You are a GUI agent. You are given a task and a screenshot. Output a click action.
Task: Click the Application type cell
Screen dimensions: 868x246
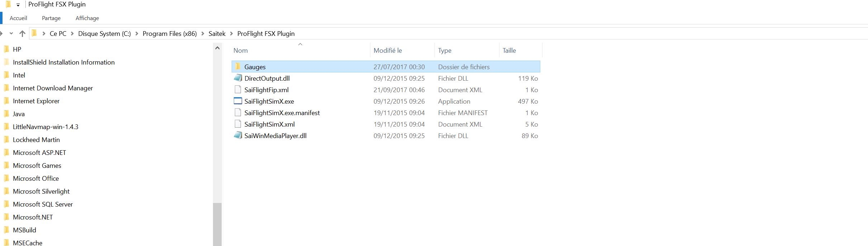tap(454, 101)
